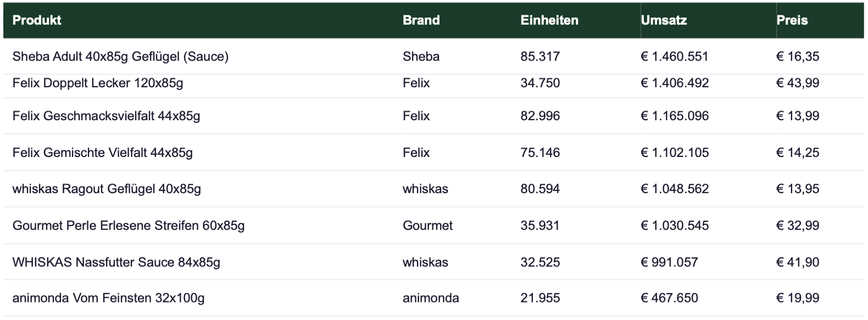Click animonda Vom Feinsten 32x100g product
Image resolution: width=868 pixels, height=320 pixels.
click(108, 299)
